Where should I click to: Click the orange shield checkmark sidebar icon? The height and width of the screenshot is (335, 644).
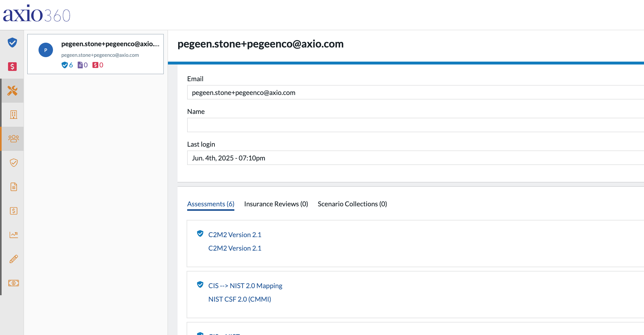tap(13, 163)
